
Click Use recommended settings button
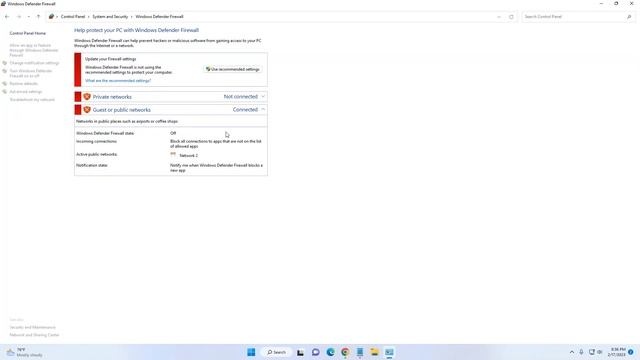pos(233,69)
